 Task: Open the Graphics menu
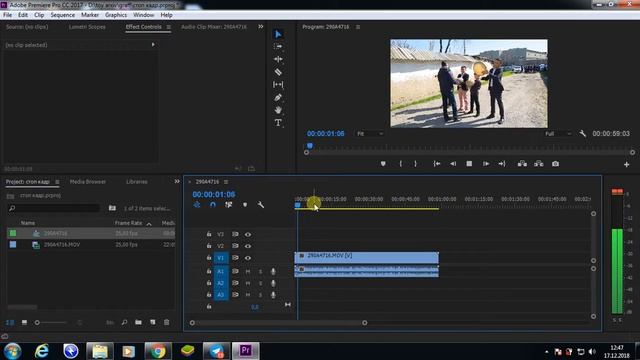pos(116,15)
